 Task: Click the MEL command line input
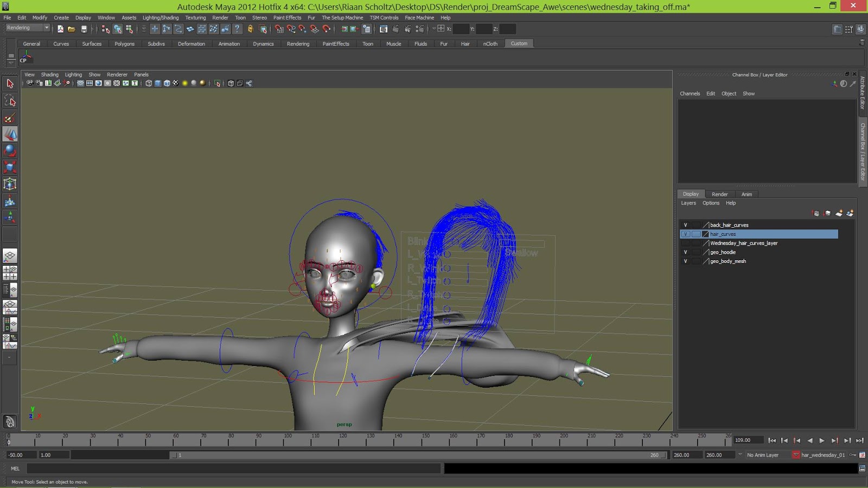point(233,468)
